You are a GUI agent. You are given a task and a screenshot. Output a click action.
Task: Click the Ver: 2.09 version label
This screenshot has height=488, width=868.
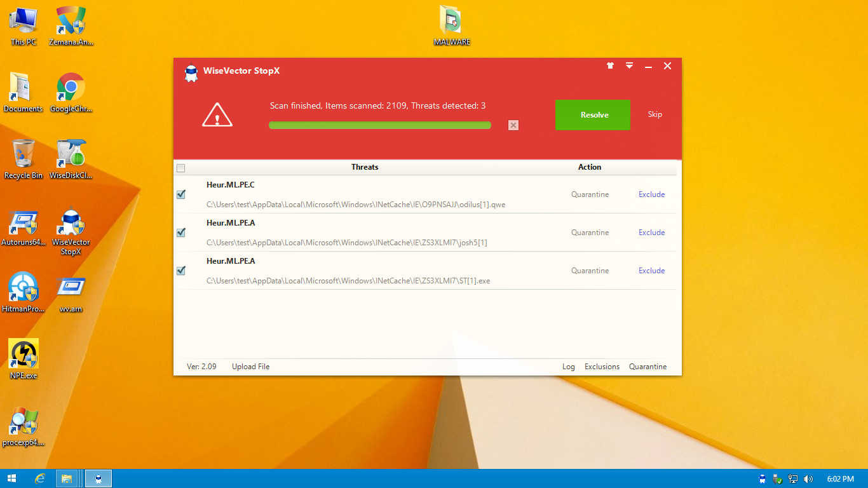click(x=201, y=367)
